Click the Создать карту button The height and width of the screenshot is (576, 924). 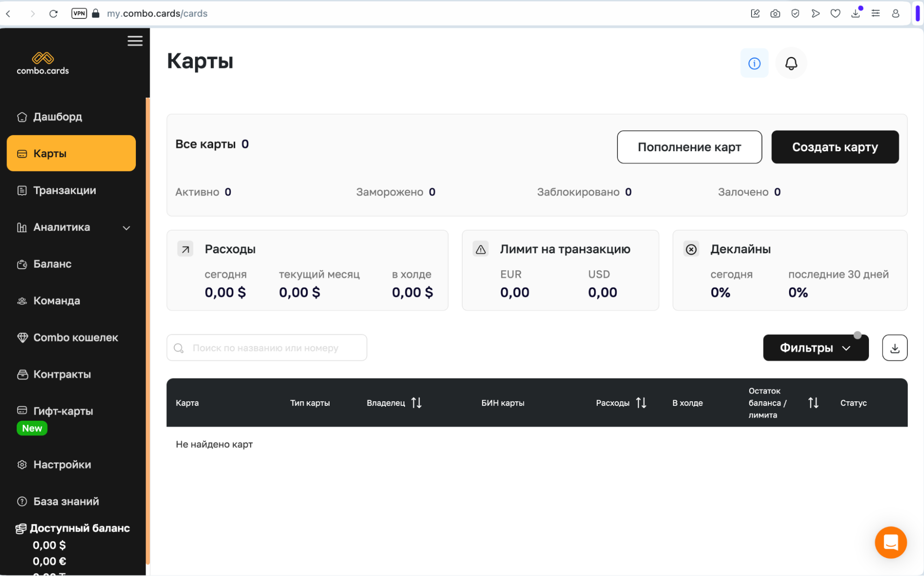click(x=835, y=147)
